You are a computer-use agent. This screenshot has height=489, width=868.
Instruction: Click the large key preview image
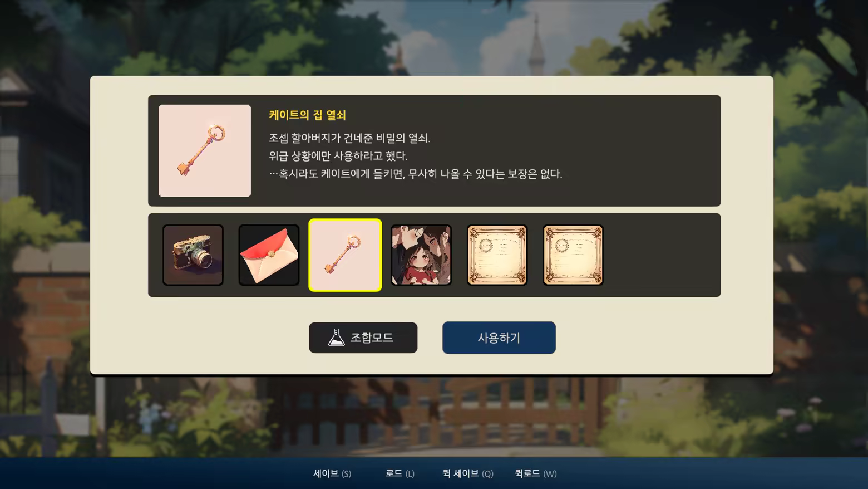click(205, 150)
